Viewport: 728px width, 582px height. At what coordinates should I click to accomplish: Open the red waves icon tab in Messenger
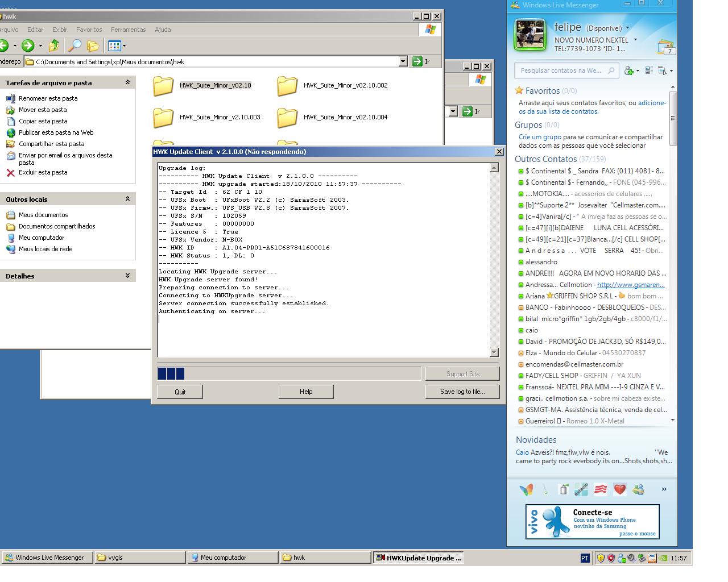click(601, 489)
